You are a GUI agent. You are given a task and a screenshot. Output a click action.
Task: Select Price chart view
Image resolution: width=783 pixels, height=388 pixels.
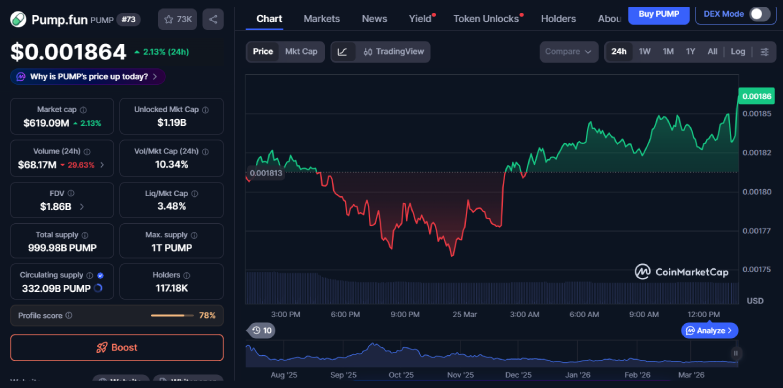pos(263,51)
